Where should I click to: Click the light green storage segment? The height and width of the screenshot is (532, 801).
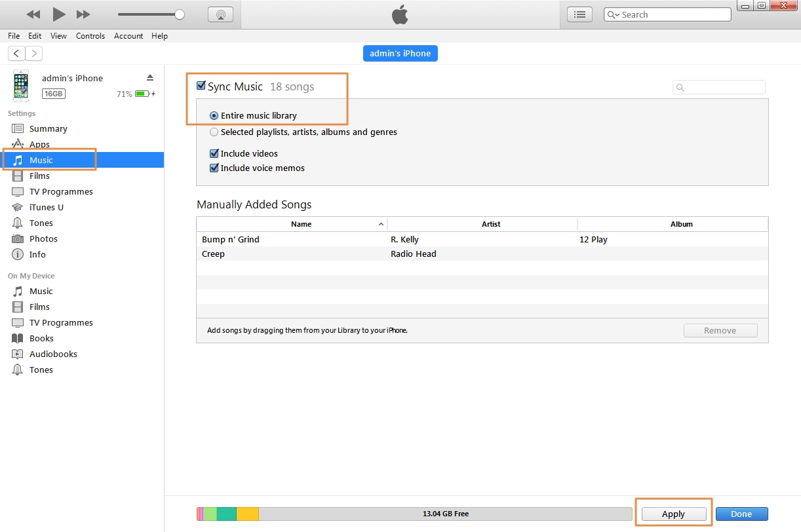pos(210,514)
